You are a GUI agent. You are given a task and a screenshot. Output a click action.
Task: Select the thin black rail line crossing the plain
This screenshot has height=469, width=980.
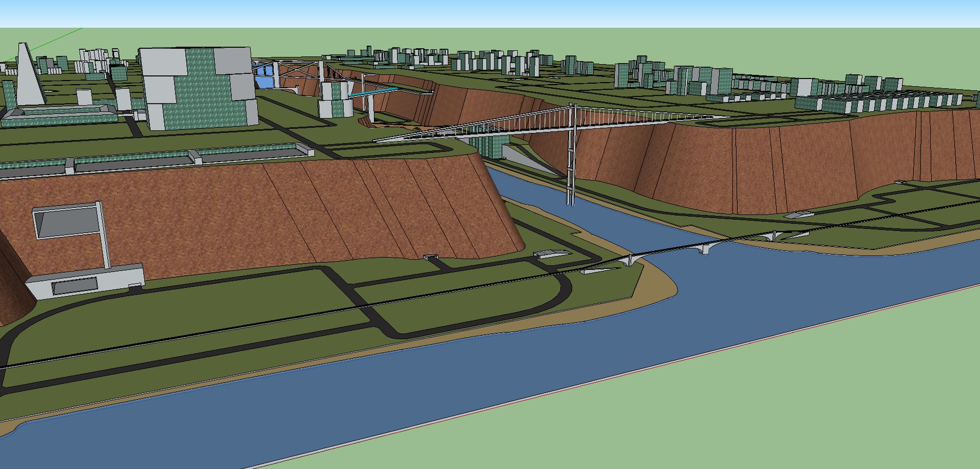click(x=208, y=332)
